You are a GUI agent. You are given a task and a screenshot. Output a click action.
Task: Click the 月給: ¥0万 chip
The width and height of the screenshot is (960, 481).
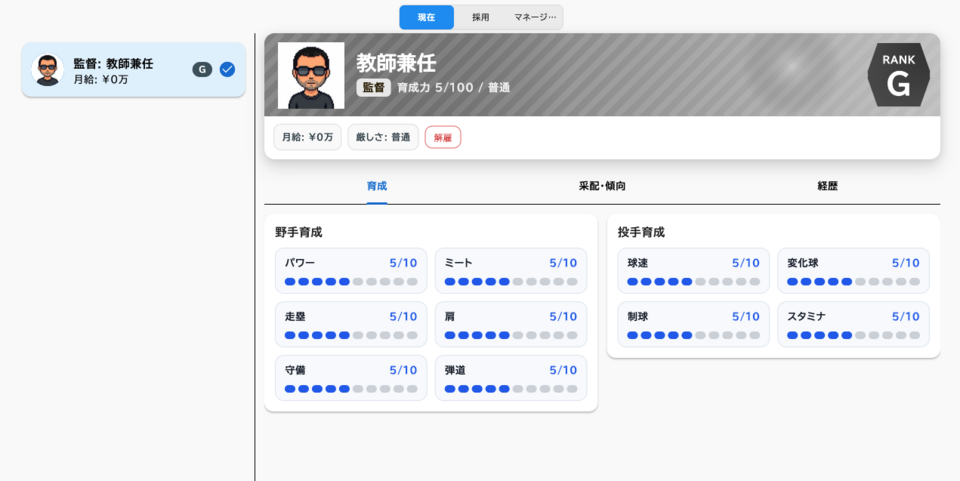pyautogui.click(x=307, y=137)
